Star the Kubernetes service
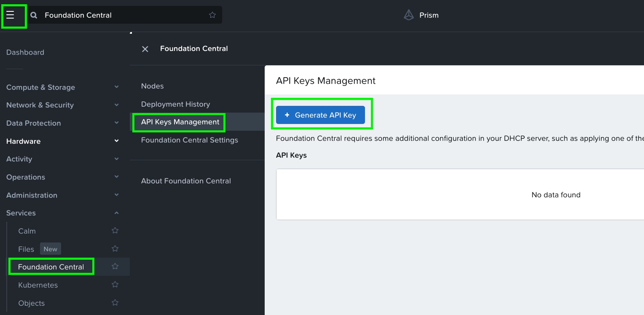Image resolution: width=644 pixels, height=315 pixels. pyautogui.click(x=115, y=285)
